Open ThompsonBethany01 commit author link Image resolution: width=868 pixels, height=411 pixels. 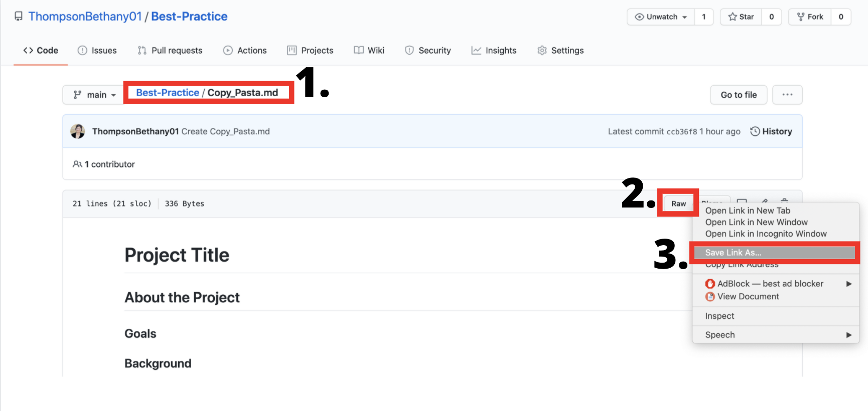[x=135, y=131]
